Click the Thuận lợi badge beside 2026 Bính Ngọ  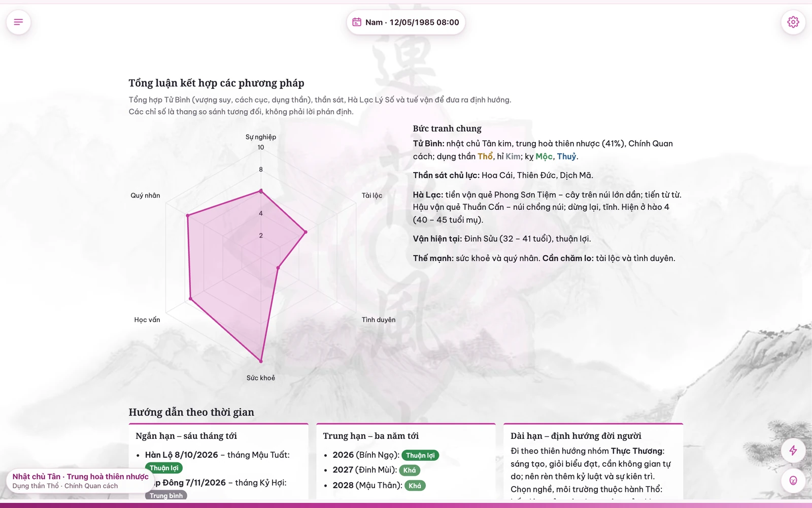pyautogui.click(x=420, y=456)
